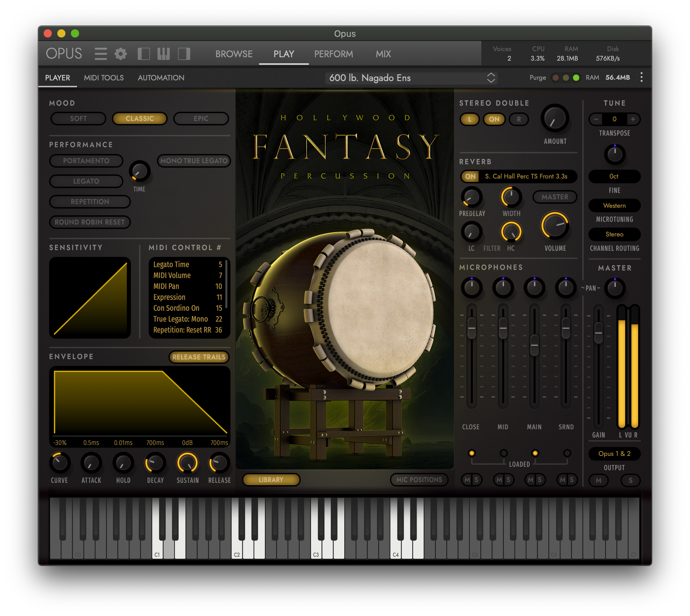Click the envelope Release knob
The image size is (690, 616).
[219, 463]
